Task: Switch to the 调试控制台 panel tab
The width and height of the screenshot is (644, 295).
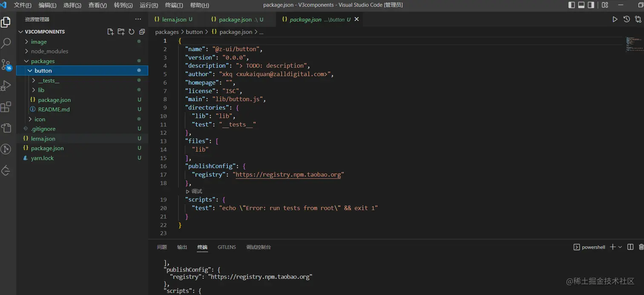Action: (x=259, y=247)
